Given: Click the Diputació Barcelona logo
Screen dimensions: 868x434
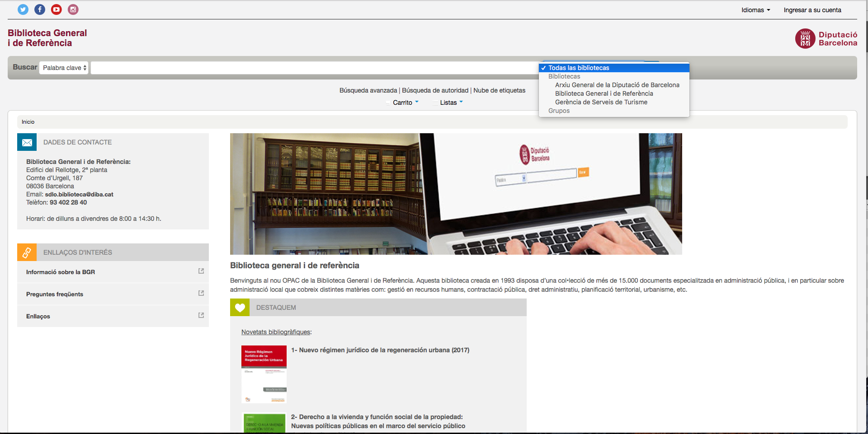Looking at the screenshot, I should 826,38.
